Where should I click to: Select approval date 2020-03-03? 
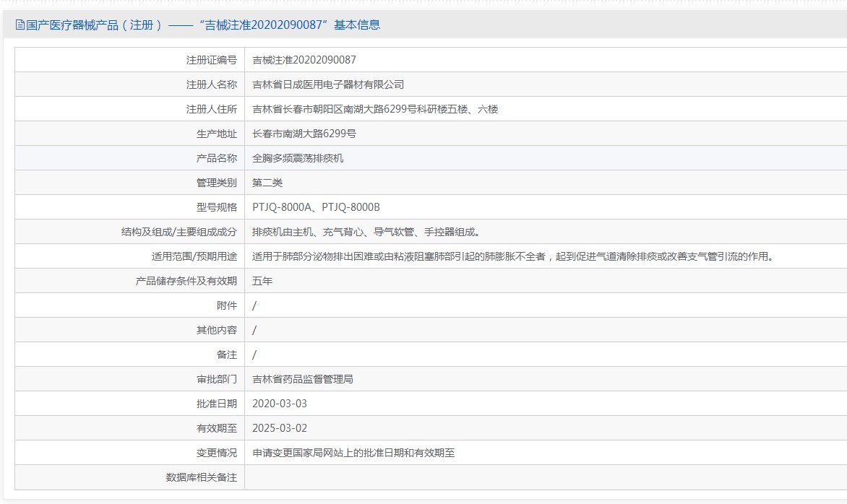click(280, 404)
